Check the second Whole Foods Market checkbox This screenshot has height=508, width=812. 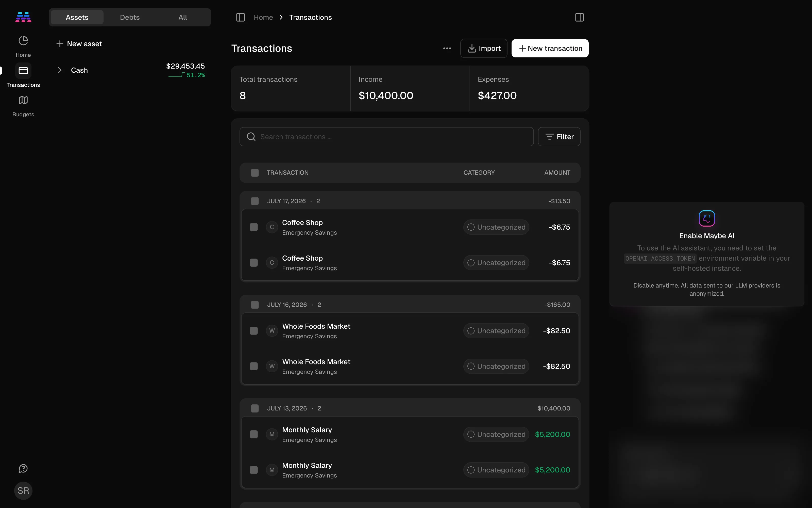[254, 366]
